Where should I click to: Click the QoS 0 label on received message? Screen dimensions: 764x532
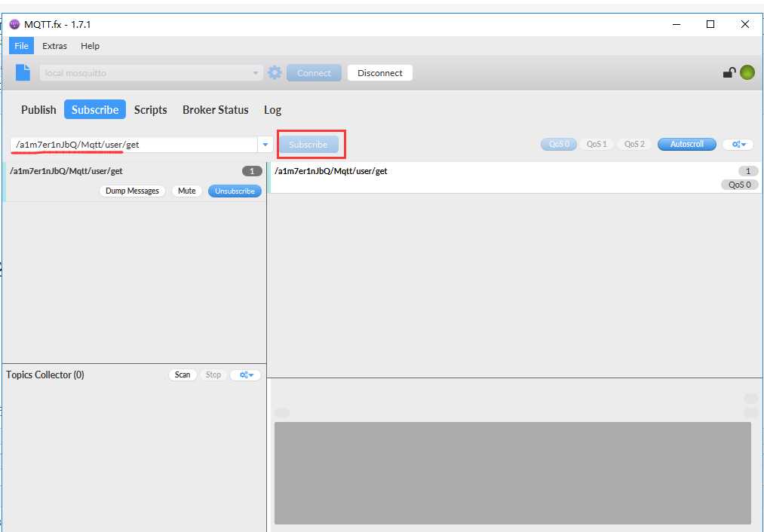(740, 185)
